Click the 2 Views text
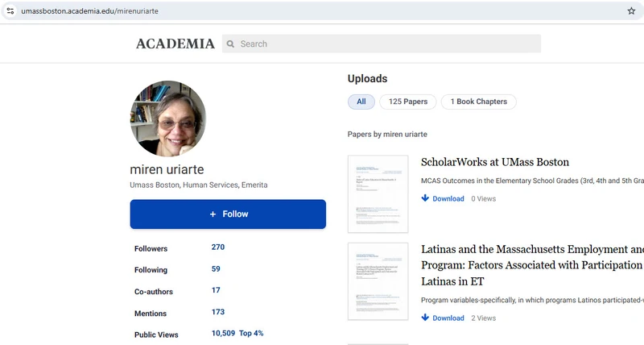The width and height of the screenshot is (644, 345). point(484,318)
